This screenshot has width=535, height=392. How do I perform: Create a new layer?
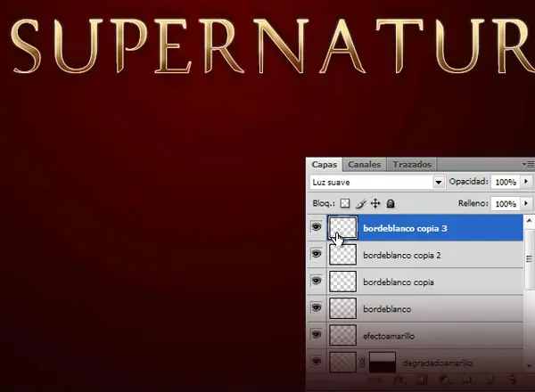pyautogui.click(x=490, y=380)
